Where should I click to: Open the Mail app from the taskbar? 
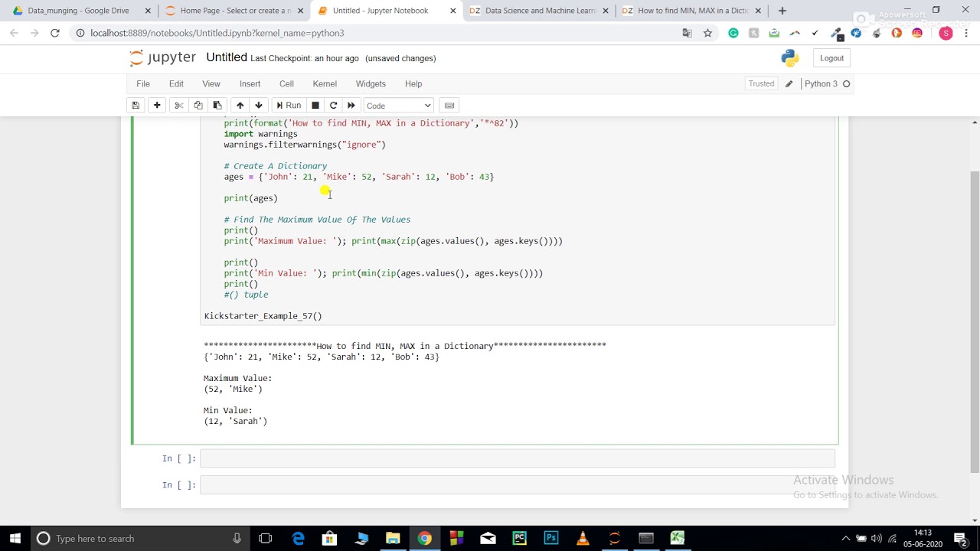[488, 538]
